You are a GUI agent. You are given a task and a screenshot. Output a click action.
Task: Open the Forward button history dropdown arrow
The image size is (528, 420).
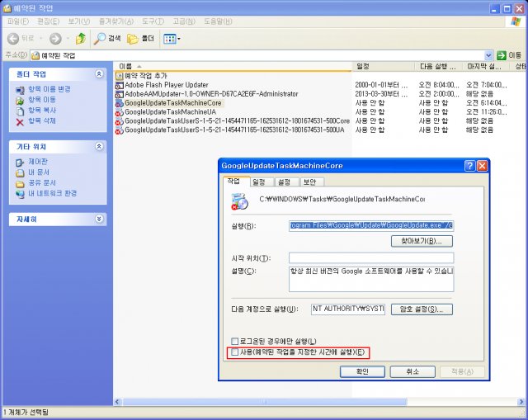click(x=68, y=39)
